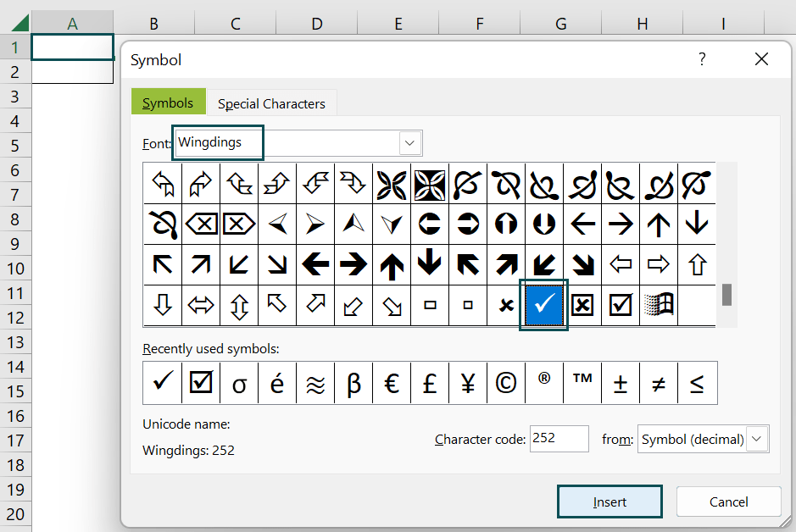Switch to the Symbols tab
This screenshot has height=532, width=796.
point(168,102)
